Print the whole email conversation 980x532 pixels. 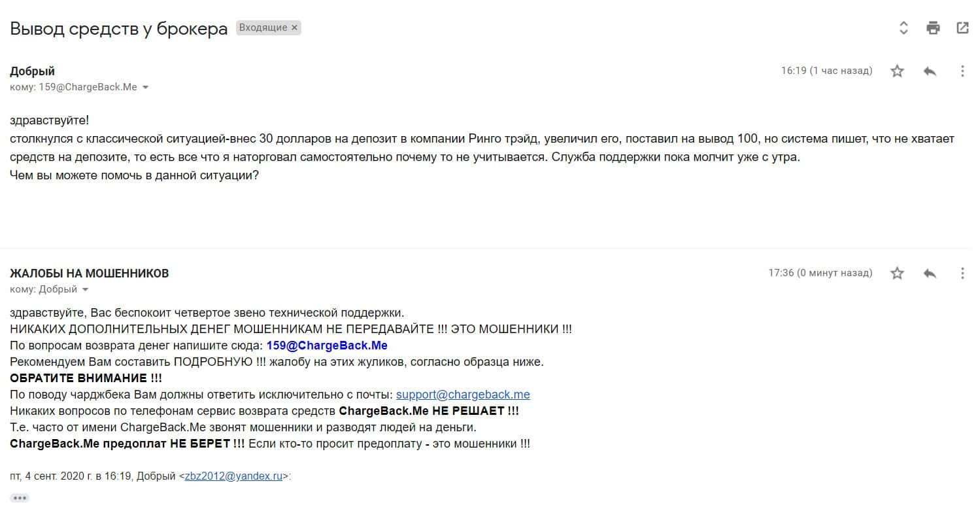(x=933, y=27)
